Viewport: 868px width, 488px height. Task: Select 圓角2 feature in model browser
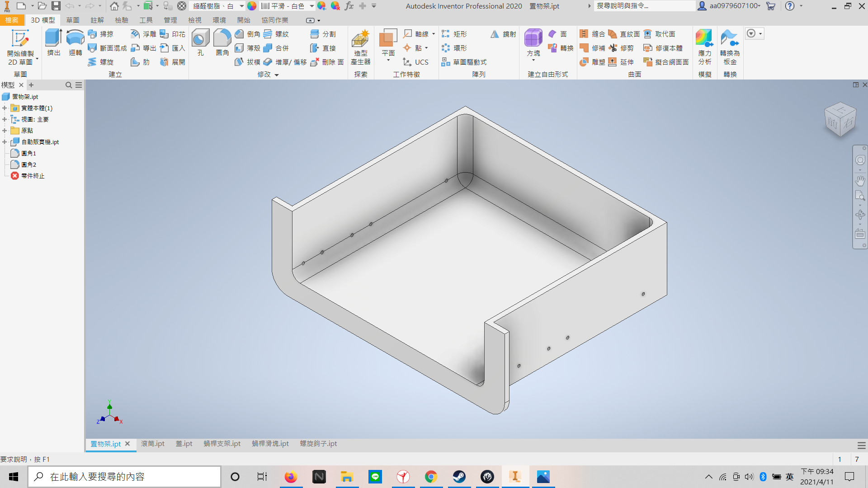click(28, 164)
